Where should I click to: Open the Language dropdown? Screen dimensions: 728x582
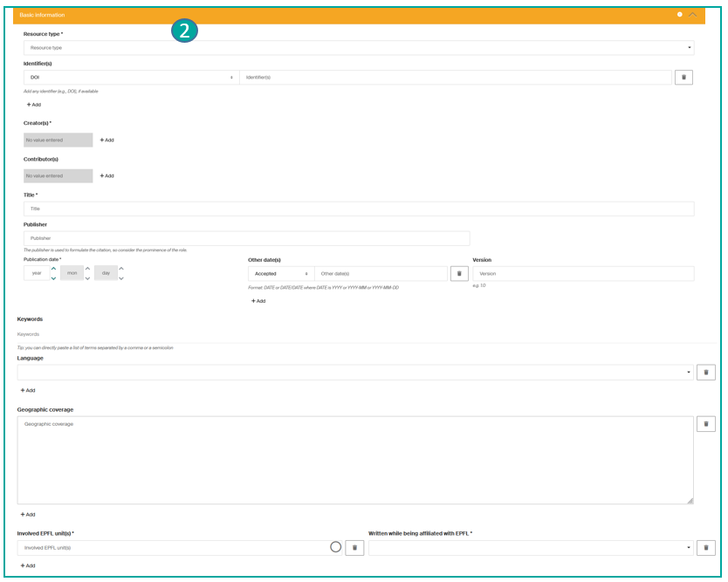(355, 373)
